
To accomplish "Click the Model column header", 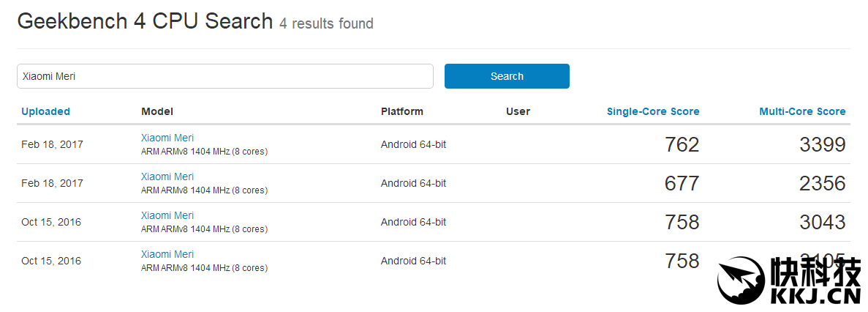I will point(157,111).
